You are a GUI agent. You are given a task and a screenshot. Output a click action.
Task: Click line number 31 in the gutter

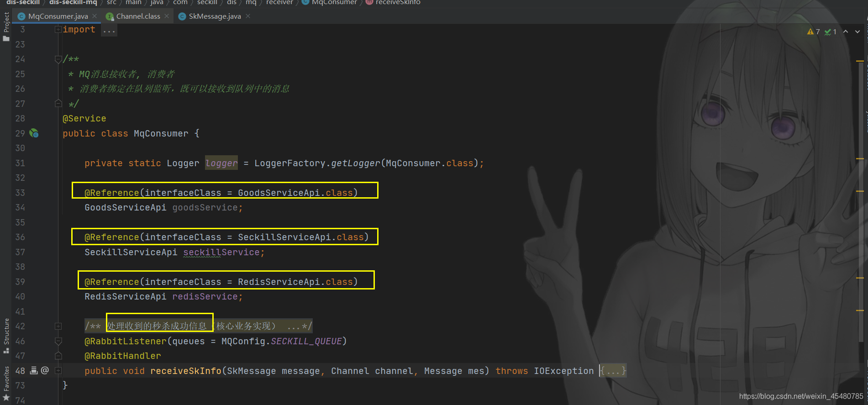click(20, 163)
